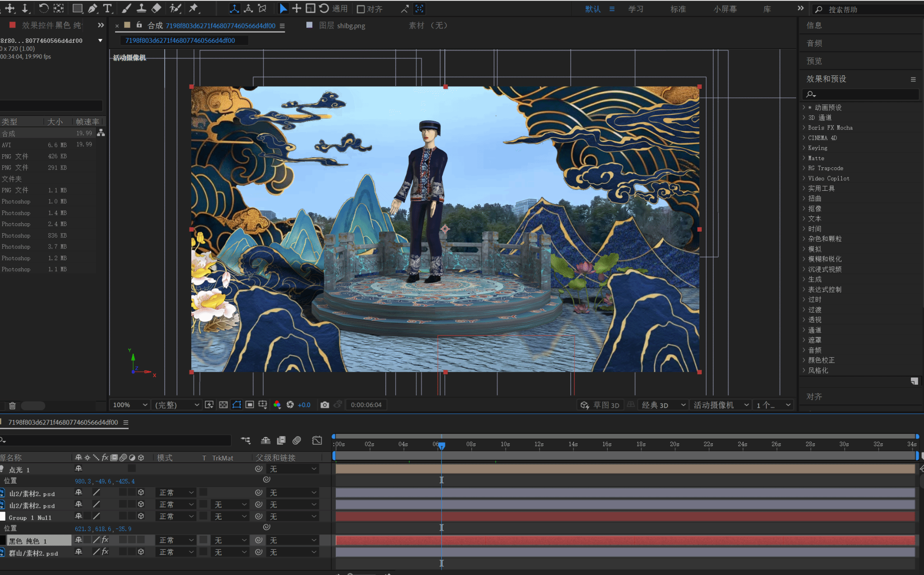
Task: Open the 图层 shibg.png viewer tab
Action: click(x=342, y=26)
